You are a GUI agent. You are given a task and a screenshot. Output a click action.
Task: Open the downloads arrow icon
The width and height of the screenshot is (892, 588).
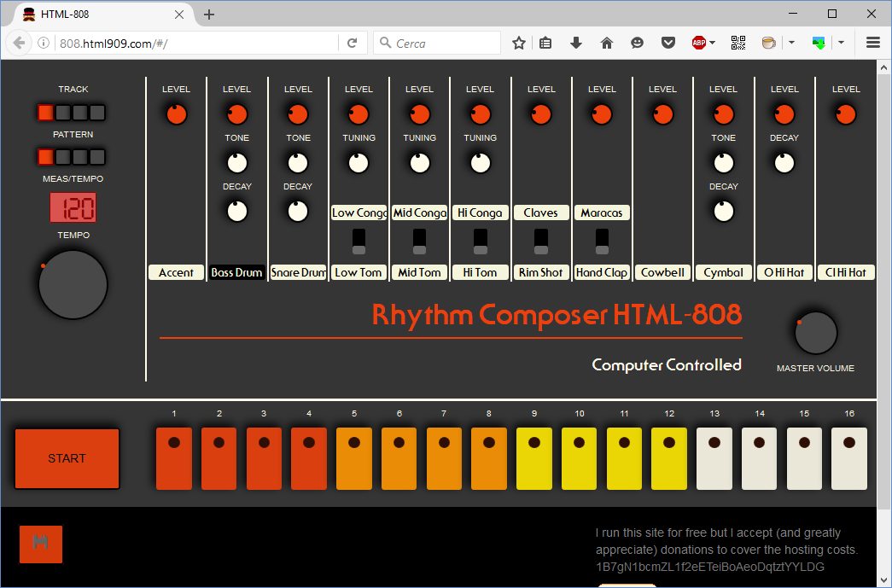pyautogui.click(x=576, y=43)
